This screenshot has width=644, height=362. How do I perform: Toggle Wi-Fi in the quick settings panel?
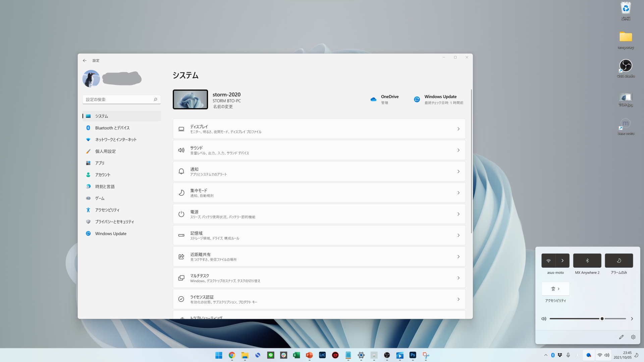pyautogui.click(x=548, y=260)
